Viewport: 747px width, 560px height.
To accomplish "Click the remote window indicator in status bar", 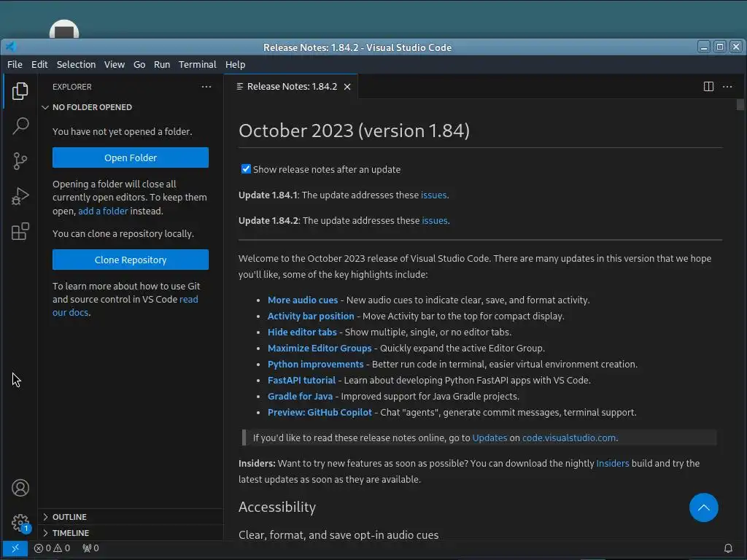I will (x=15, y=548).
